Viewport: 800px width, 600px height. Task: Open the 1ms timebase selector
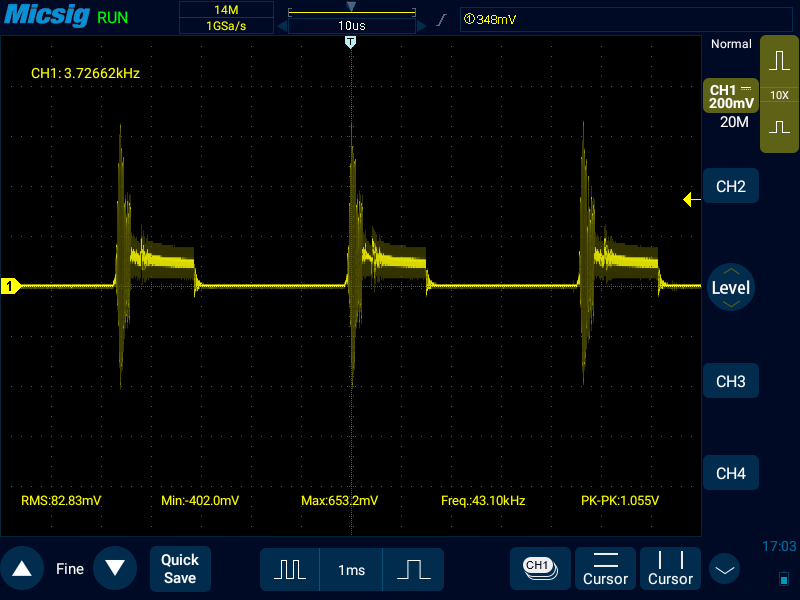click(x=351, y=569)
